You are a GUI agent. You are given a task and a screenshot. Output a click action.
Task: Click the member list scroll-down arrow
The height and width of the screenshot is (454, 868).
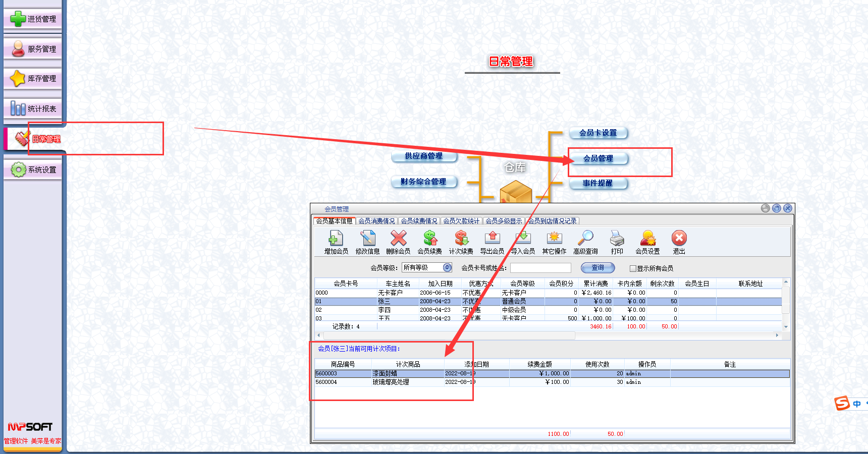pyautogui.click(x=786, y=327)
